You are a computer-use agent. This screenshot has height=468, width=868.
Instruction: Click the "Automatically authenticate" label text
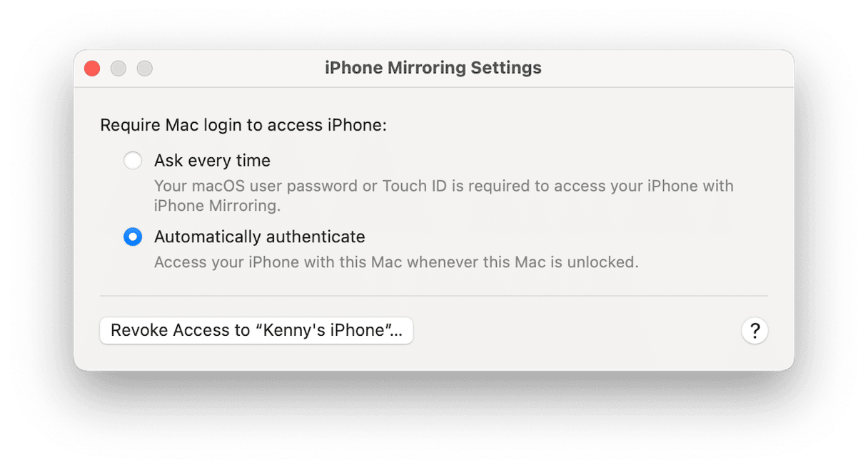tap(259, 237)
